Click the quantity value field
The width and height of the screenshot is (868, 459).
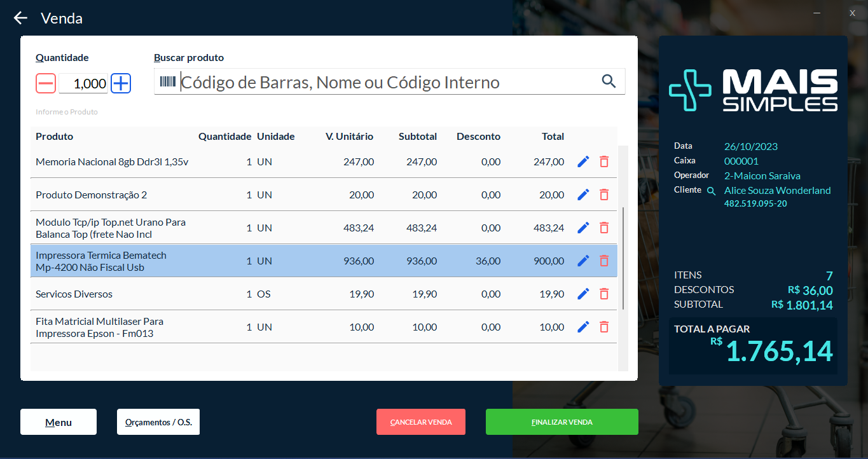(83, 84)
